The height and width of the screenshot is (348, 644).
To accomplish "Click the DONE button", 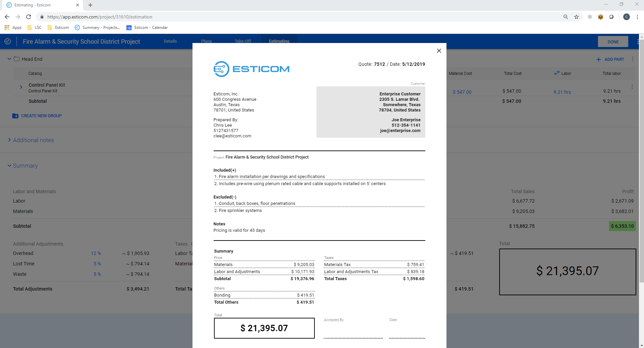I will 613,42.
